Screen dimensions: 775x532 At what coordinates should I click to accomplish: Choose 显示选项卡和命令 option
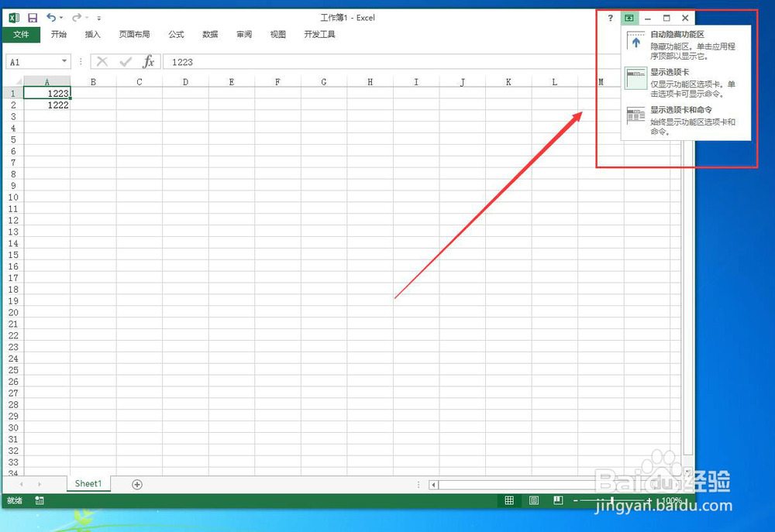pos(686,121)
